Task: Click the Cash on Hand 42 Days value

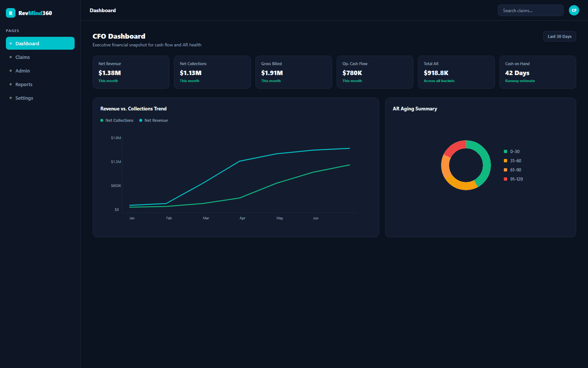Action: 517,73
